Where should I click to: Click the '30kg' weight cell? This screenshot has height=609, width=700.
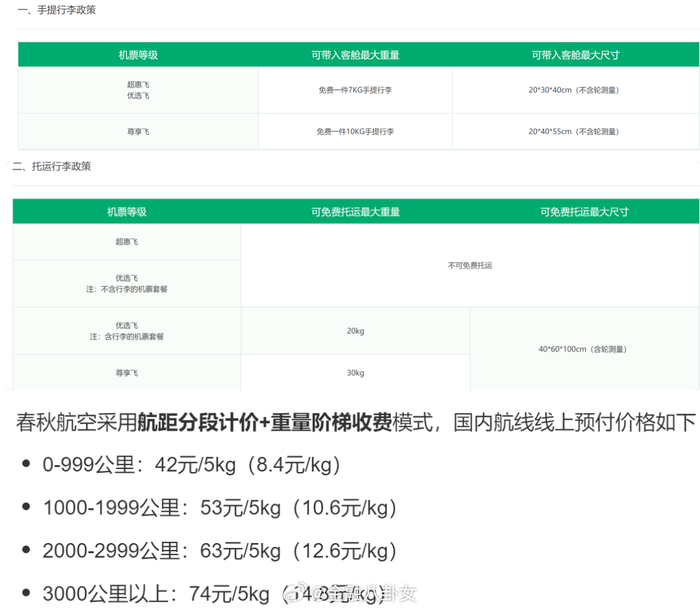355,372
